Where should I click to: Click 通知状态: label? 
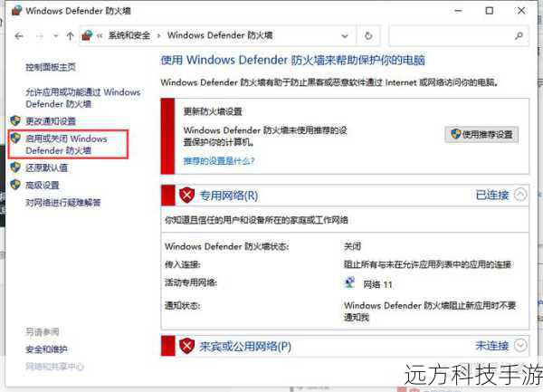coord(183,306)
